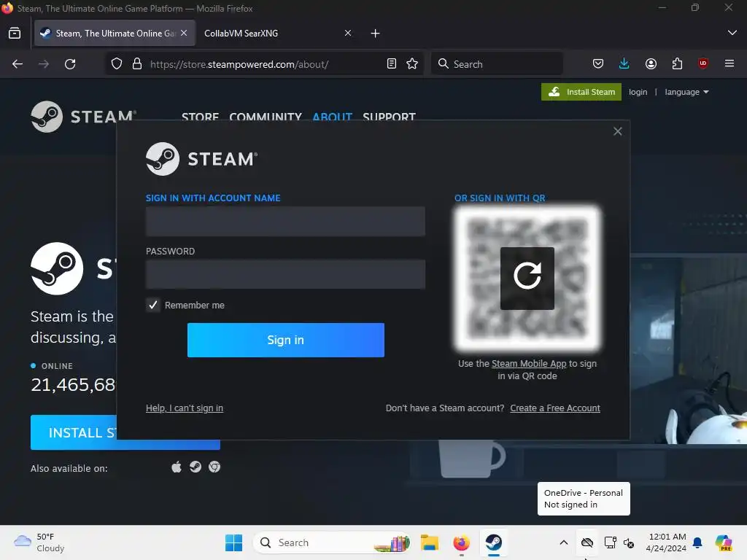Open the notification bell in taskbar
Viewport: 747px width, 560px height.
click(x=697, y=542)
